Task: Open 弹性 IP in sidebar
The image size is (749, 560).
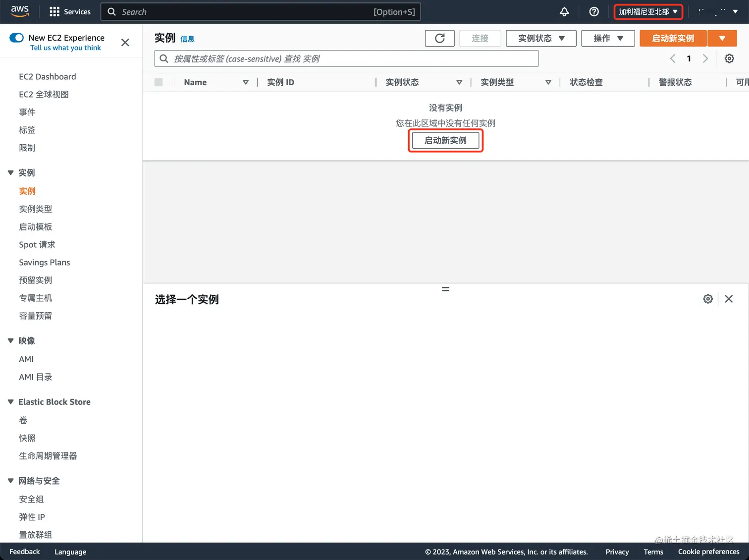Action: (32, 517)
